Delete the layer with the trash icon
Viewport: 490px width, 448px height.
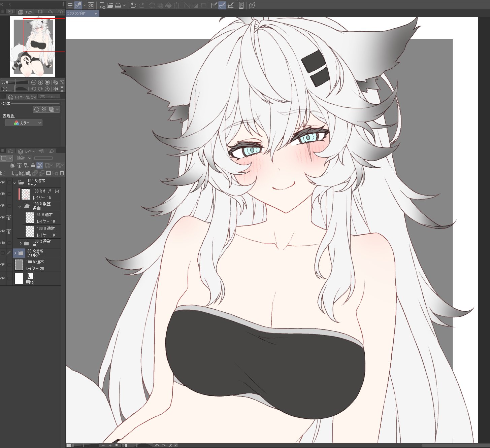[62, 173]
